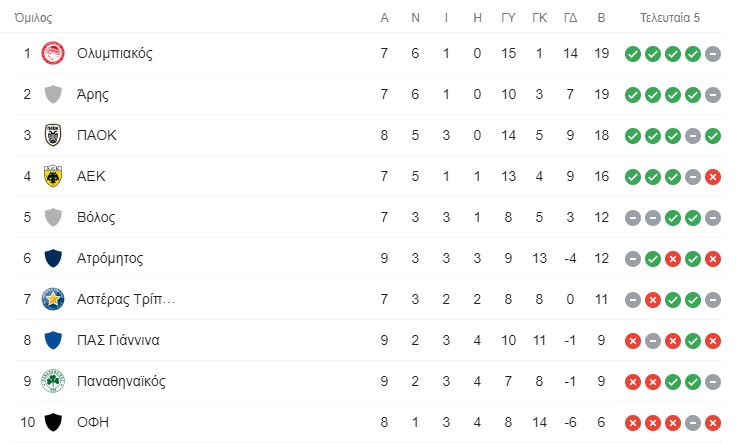Click the Όμιλος column header
This screenshot has width=746, height=443.
[33, 18]
